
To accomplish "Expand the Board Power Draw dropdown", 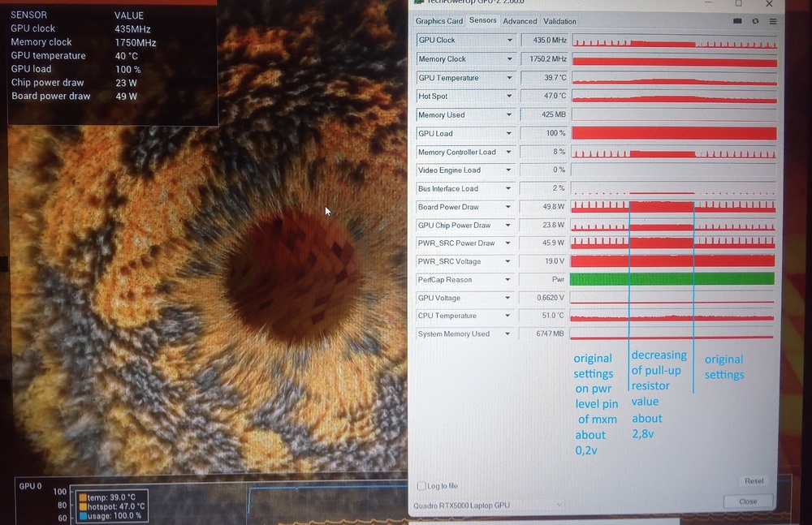I will coord(510,207).
